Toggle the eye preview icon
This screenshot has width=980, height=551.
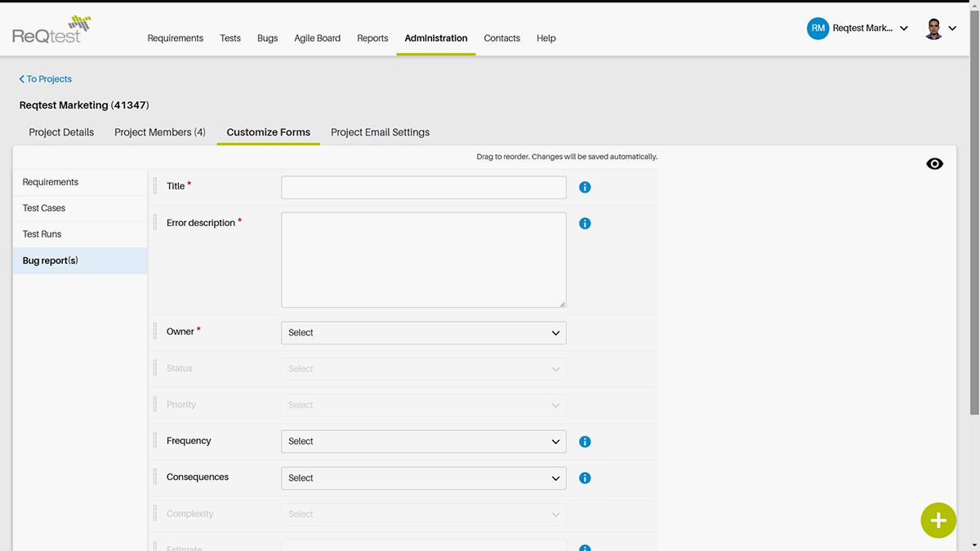click(934, 164)
